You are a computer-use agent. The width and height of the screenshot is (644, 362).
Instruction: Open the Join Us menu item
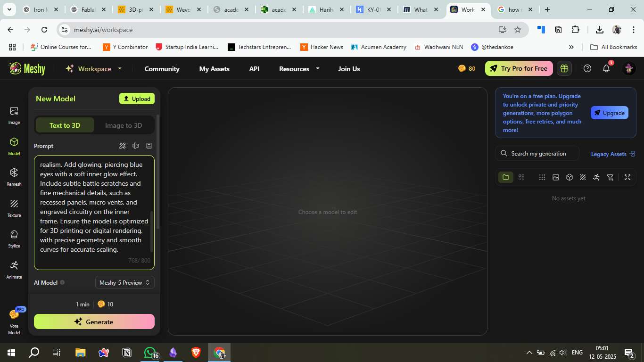(x=349, y=69)
